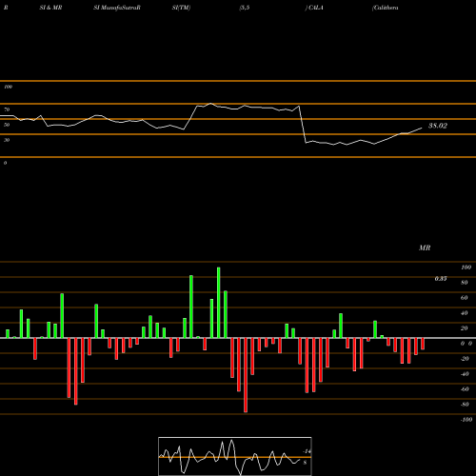Click the -60 label on MR axis

coord(465,389)
